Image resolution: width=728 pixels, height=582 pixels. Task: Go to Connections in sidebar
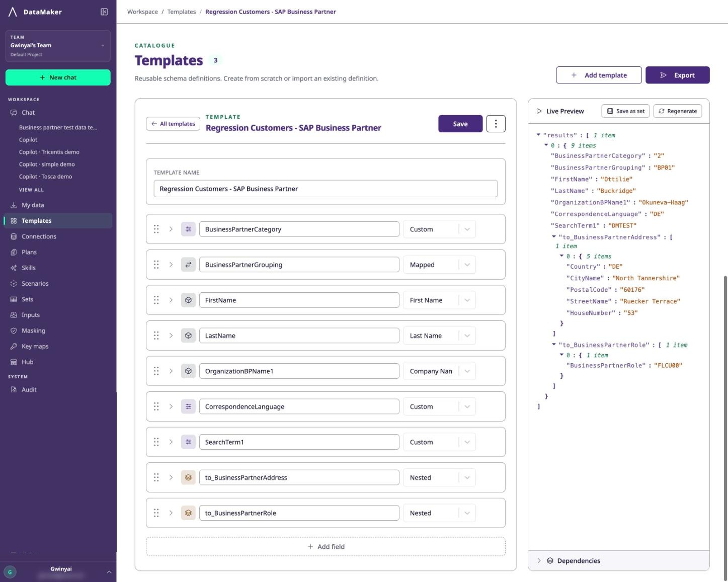point(58,236)
